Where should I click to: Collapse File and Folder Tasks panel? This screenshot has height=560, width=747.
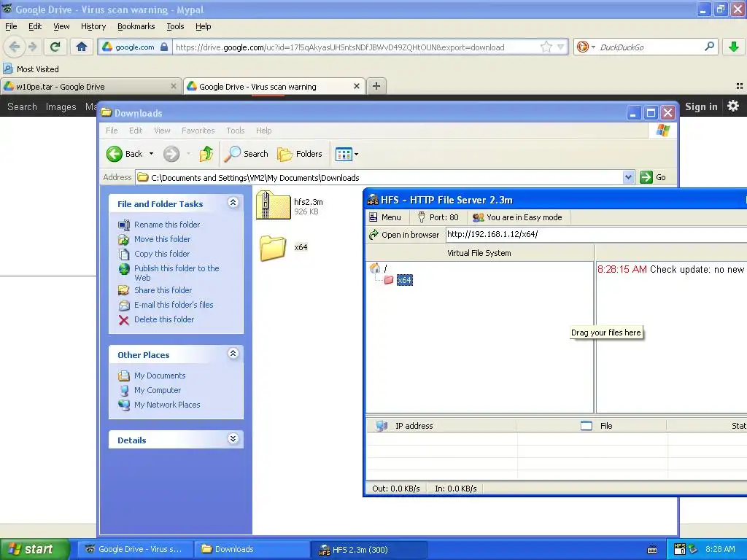[x=233, y=203]
